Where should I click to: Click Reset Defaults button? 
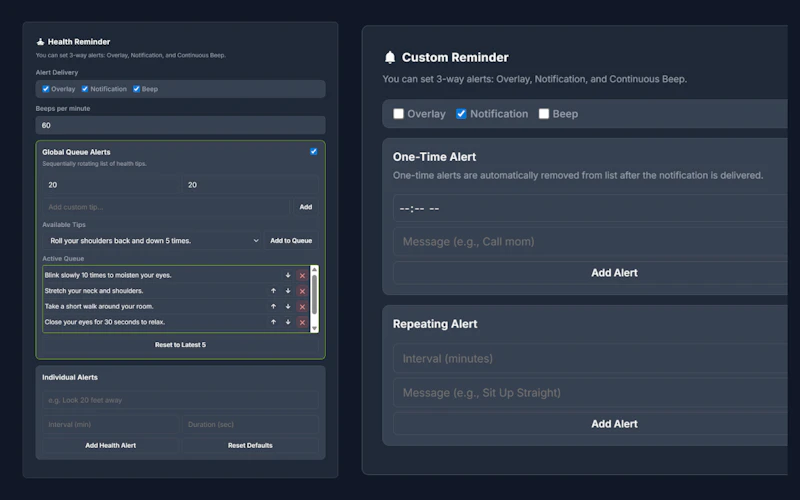(x=250, y=445)
